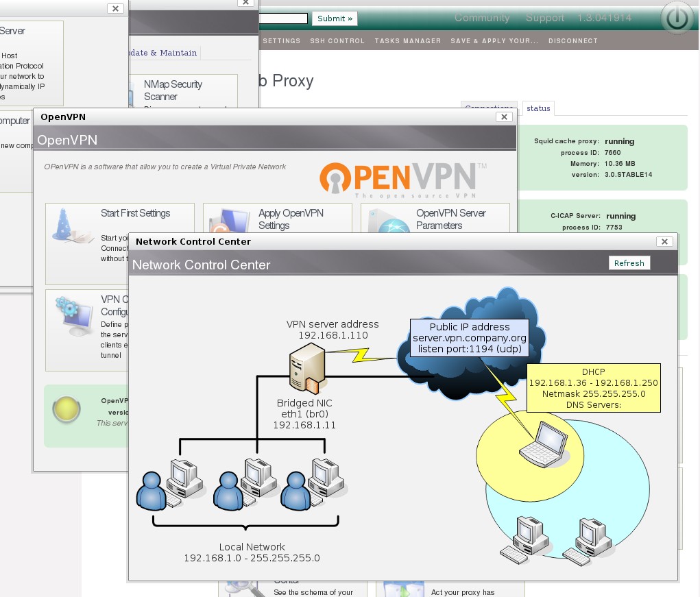Click Squid process ID '7660' value
Screen dimensions: 700x597
pyautogui.click(x=612, y=153)
